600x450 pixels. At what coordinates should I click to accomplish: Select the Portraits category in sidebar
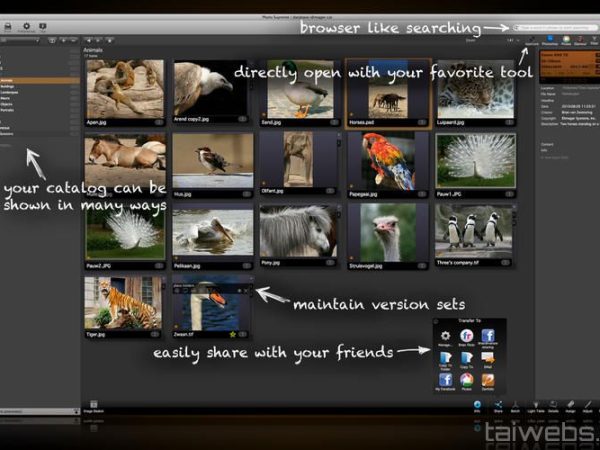[x=40, y=110]
